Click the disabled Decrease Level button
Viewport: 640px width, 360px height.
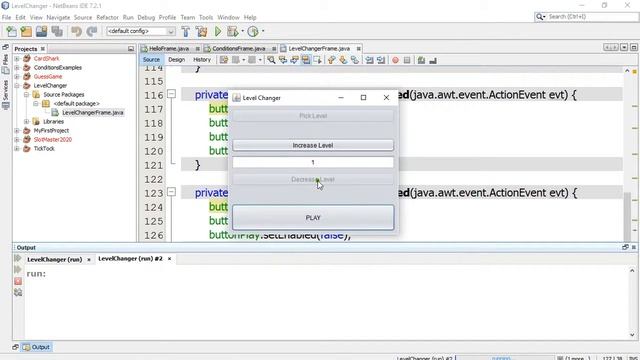coord(313,180)
